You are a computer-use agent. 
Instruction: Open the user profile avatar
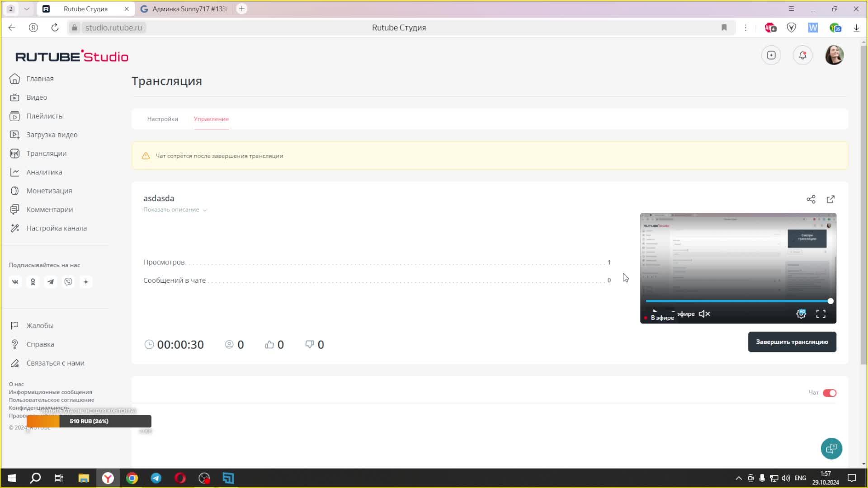834,55
